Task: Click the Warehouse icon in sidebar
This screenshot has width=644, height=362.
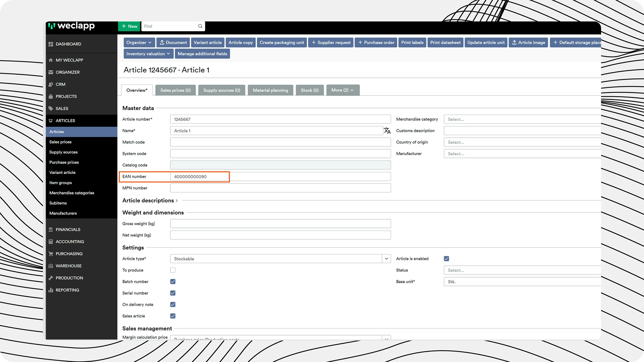Action: pos(51,266)
